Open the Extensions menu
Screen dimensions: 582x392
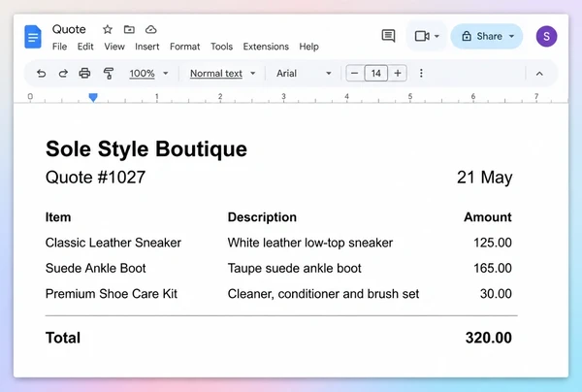[266, 47]
